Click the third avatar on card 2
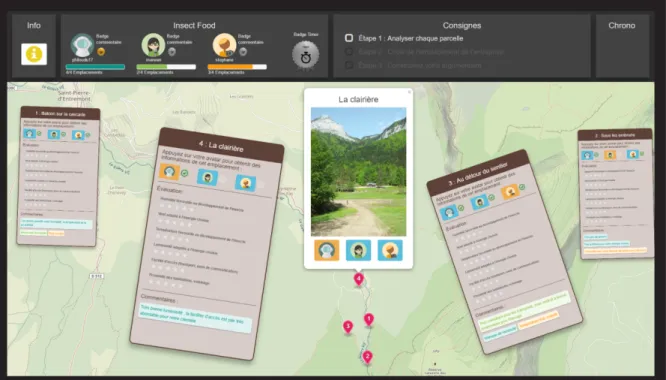666x380 pixels. tap(632, 154)
